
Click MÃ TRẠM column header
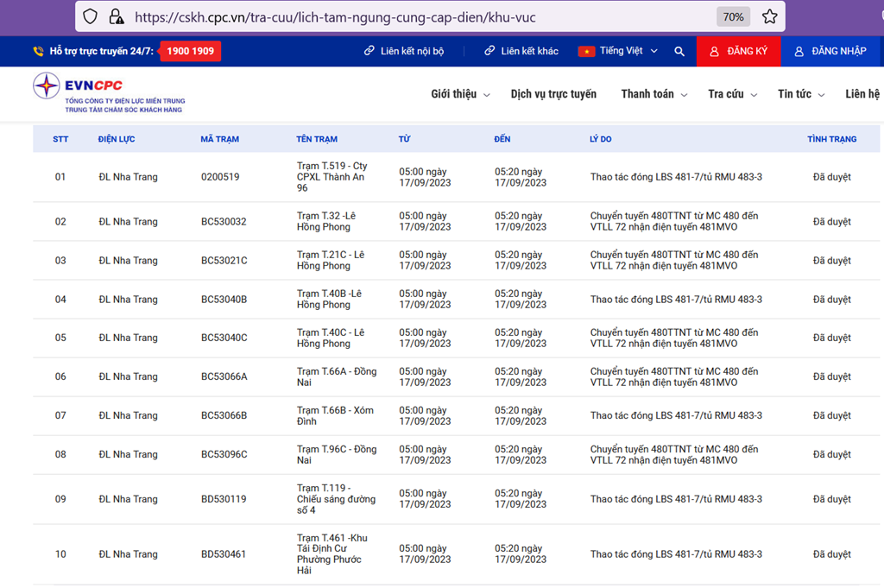pyautogui.click(x=219, y=139)
